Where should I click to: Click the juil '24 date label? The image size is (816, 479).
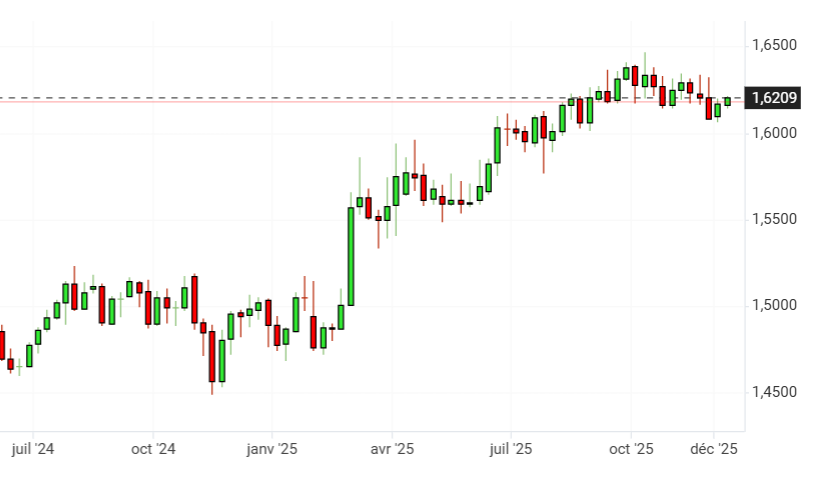click(31, 450)
